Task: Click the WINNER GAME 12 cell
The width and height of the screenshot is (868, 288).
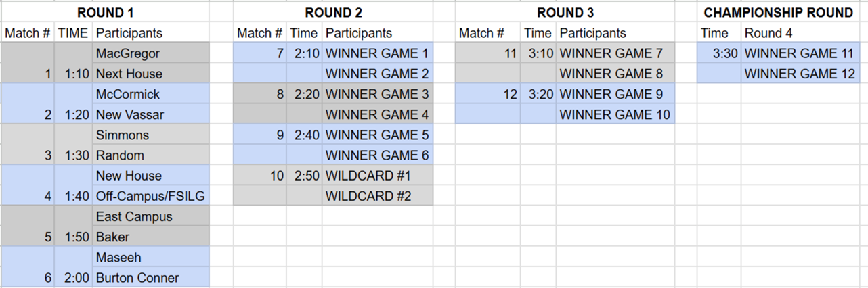Action: [800, 74]
